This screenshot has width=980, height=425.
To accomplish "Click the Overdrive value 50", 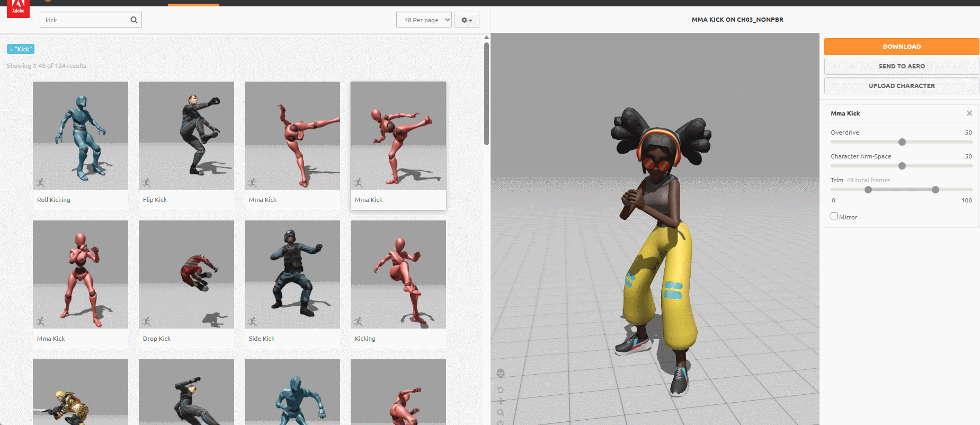I will click(968, 132).
